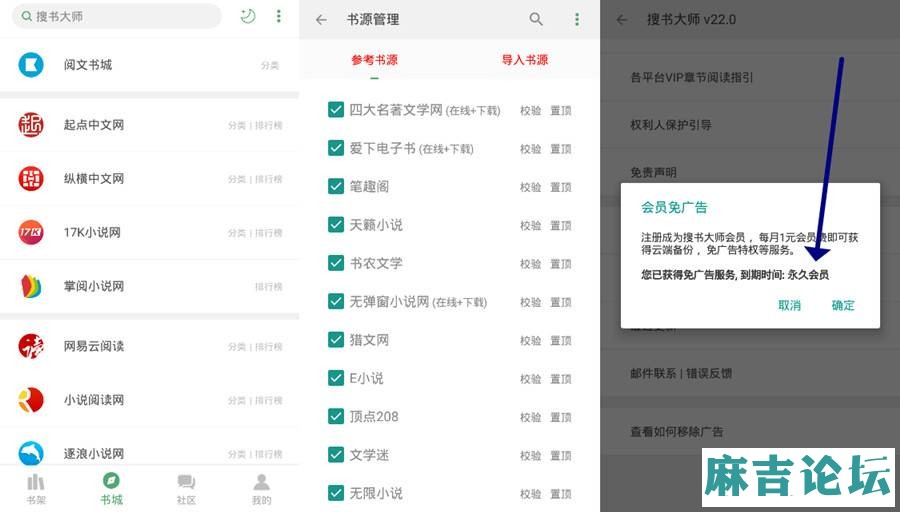Tap the 起点中文网 logo icon
Image resolution: width=900 pixels, height=512 pixels.
(31, 125)
